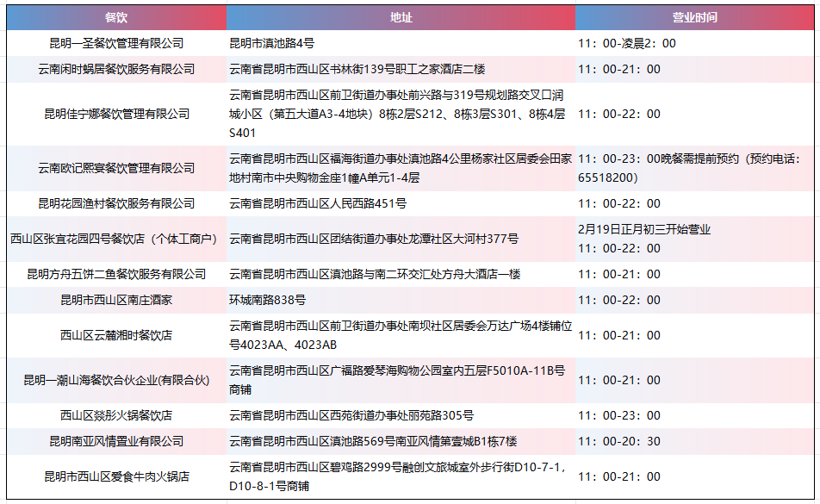Select 昆明南亚风情营业有限公司
Viewport: 820px width, 504px height.
click(118, 439)
